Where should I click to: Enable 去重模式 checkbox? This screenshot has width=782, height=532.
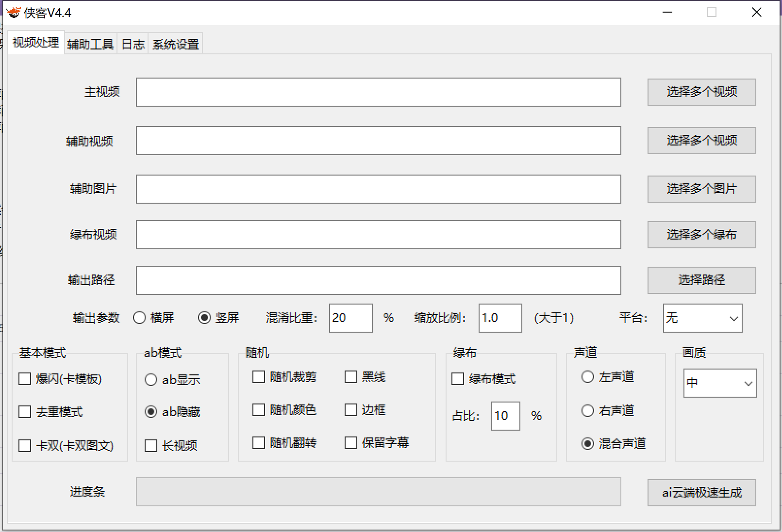tap(25, 412)
